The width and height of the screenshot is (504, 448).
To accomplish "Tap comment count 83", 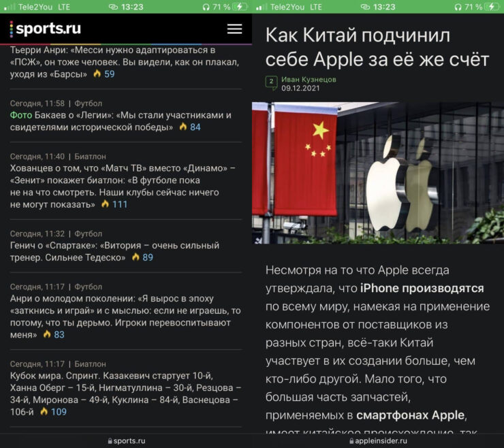I will pyautogui.click(x=59, y=334).
